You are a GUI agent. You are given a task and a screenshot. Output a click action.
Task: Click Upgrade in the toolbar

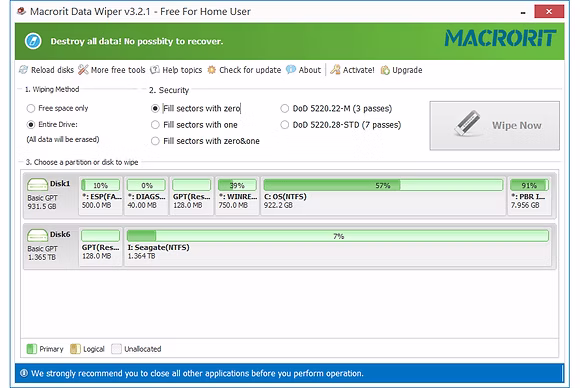click(x=401, y=70)
